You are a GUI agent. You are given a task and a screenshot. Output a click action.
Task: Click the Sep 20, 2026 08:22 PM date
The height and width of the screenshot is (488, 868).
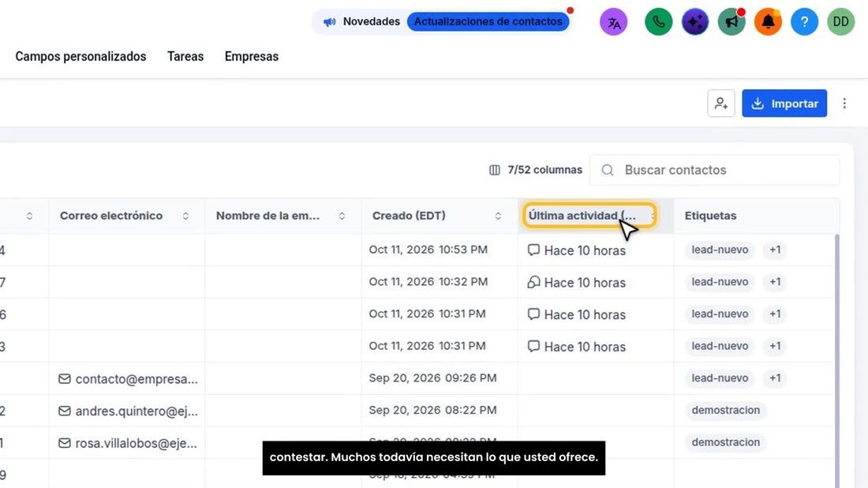click(x=432, y=411)
